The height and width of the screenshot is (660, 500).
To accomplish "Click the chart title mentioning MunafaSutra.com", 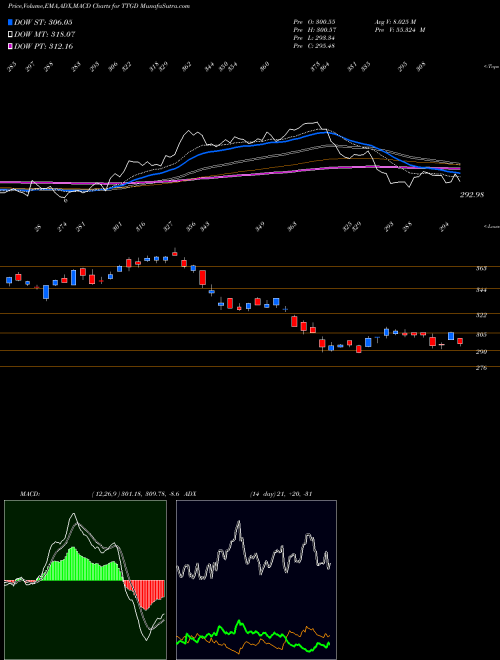I will pyautogui.click(x=99, y=6).
